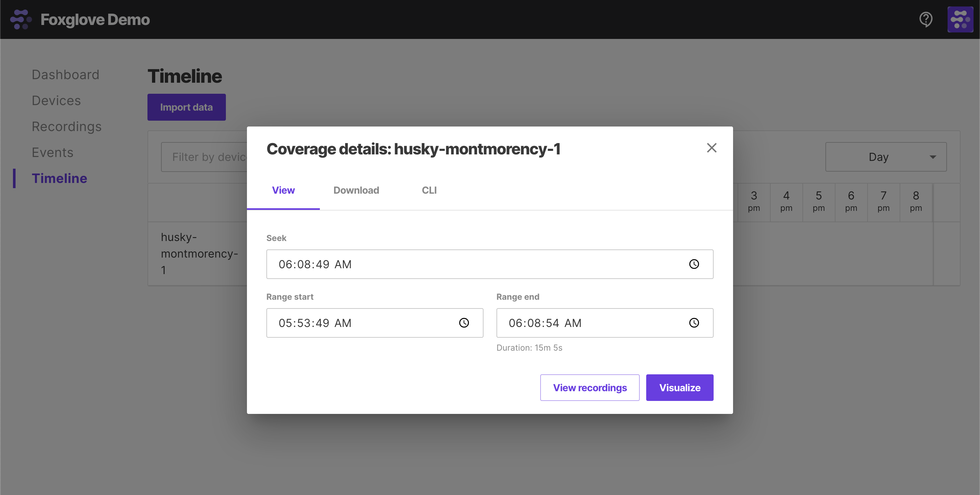Viewport: 980px width, 495px height.
Task: Click the Timeline sidebar navigation item
Action: coord(59,177)
